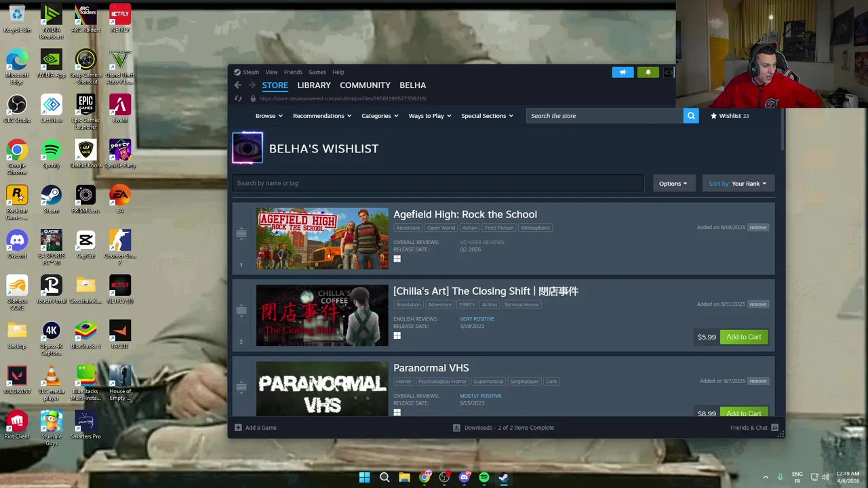Switch to the COMMUNITY tab
Viewport: 868px width, 488px height.
click(365, 85)
